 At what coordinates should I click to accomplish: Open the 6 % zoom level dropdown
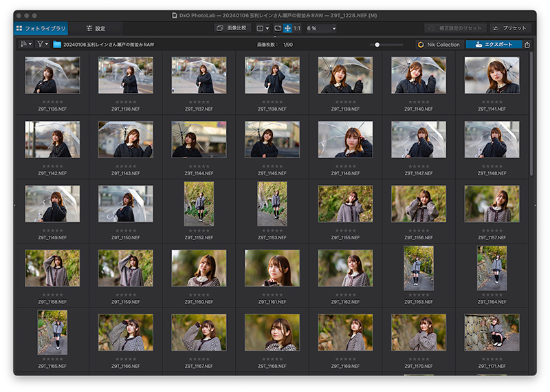point(321,28)
